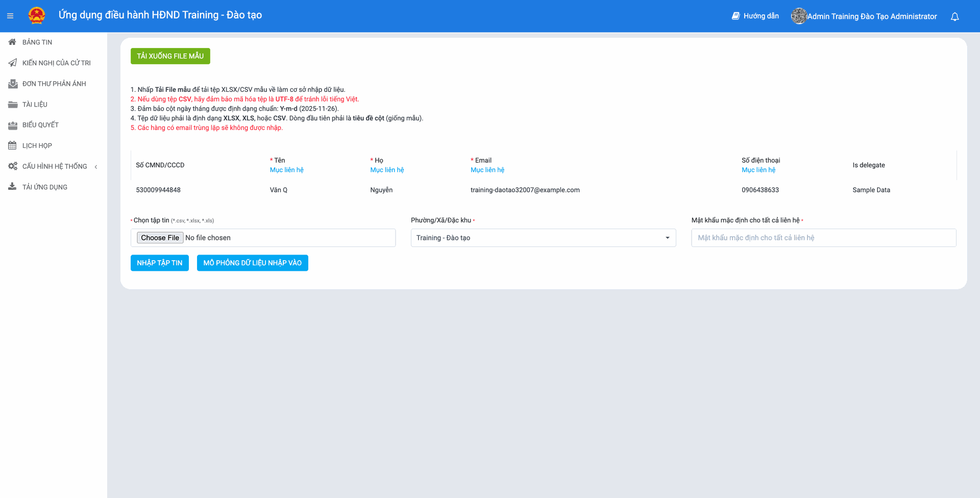Click the Đơn thư phản ánh inbox icon

(12, 84)
